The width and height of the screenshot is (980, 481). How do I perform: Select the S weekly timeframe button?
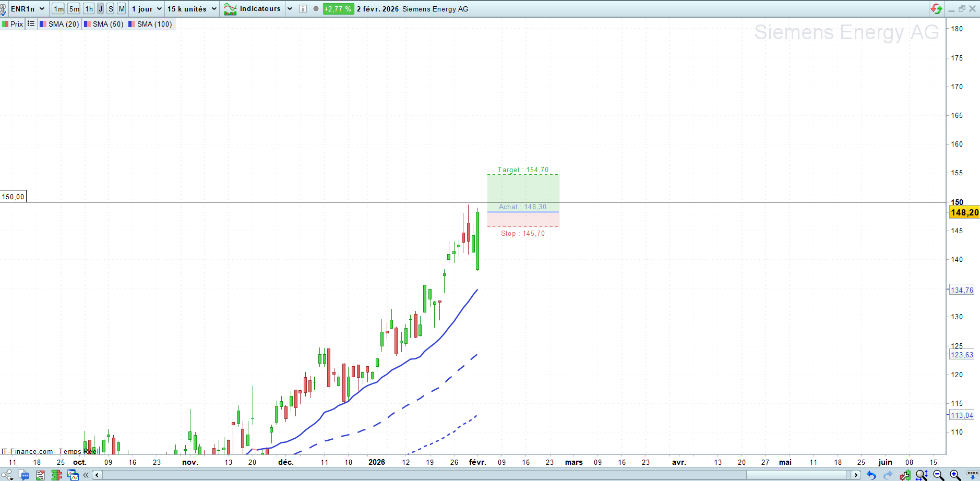[x=111, y=9]
